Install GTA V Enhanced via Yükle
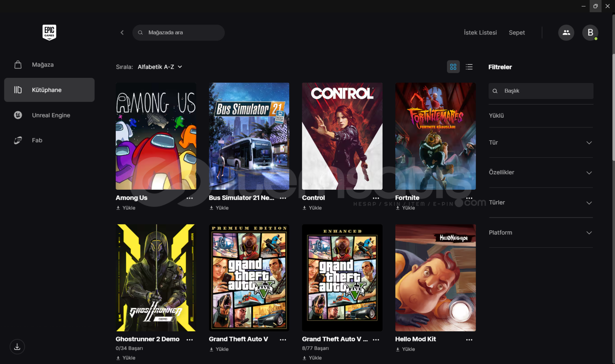615x364 pixels. (312, 358)
